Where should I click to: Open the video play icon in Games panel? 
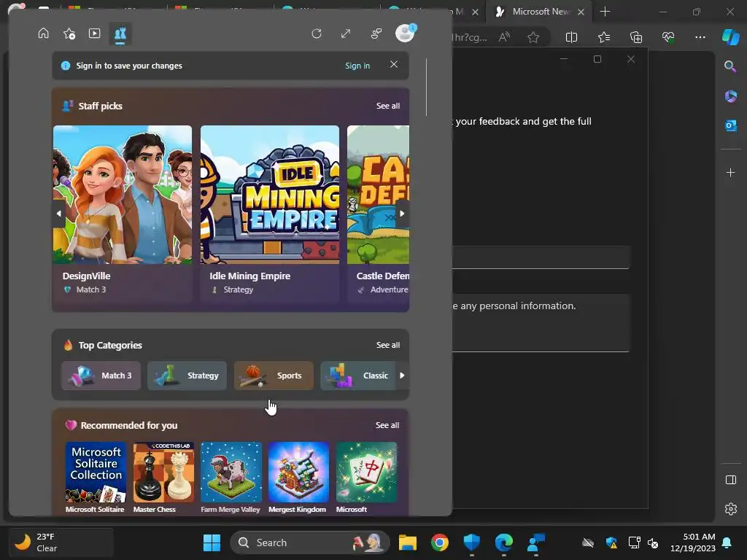[x=94, y=34]
